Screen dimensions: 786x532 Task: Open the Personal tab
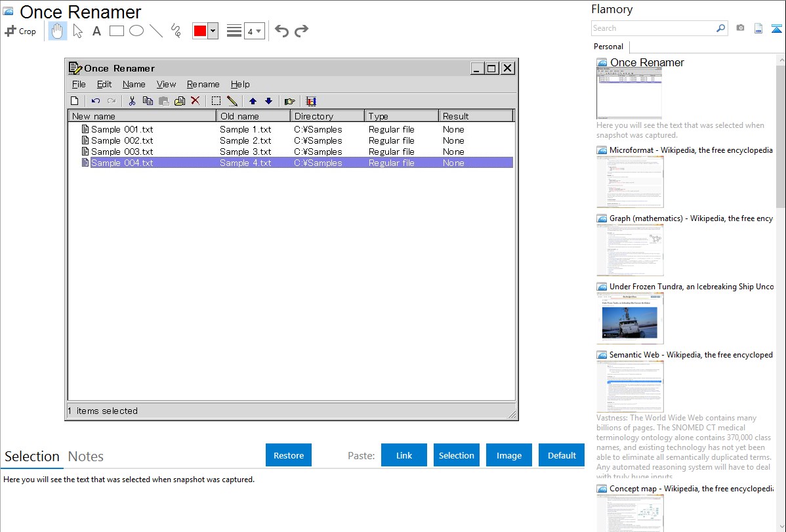608,47
